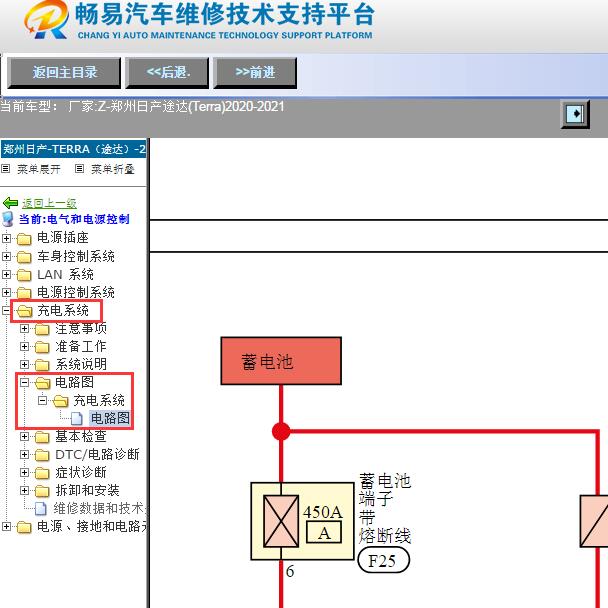Collapse the nested 充电系统 subfolder
Image resolution: width=608 pixels, height=608 pixels.
pyautogui.click(x=43, y=400)
